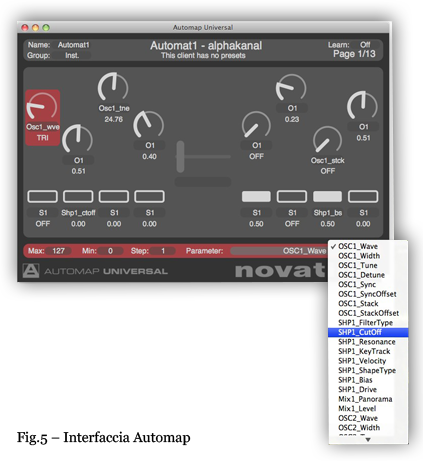Viewport: 423px width, 461px height.
Task: Click the Osc1_tne knob showing 24.76
Action: (x=113, y=87)
